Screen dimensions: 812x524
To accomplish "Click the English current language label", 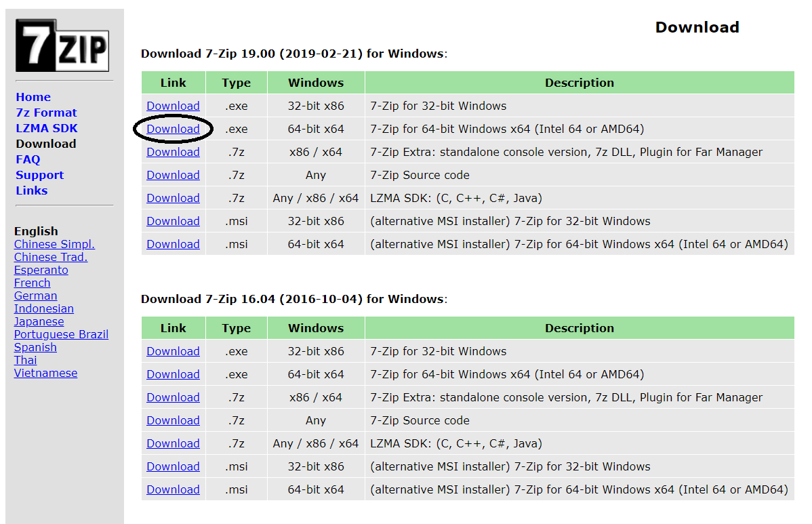I will pyautogui.click(x=36, y=231).
